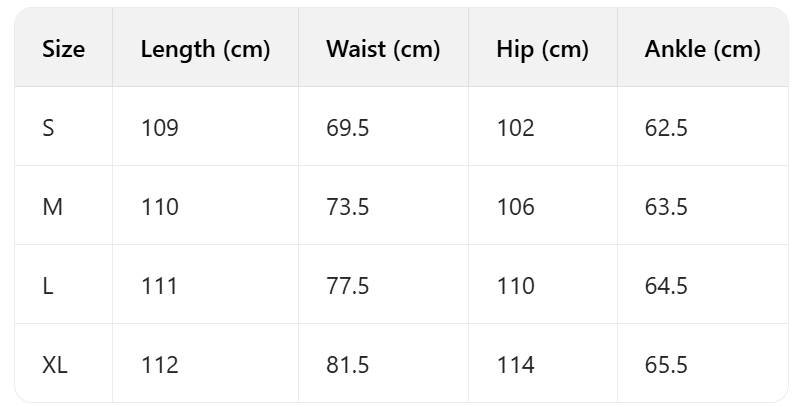Select the ankle value 64.5

pos(666,286)
